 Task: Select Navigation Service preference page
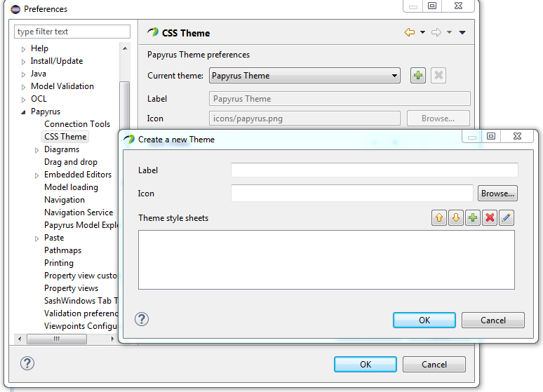(79, 212)
